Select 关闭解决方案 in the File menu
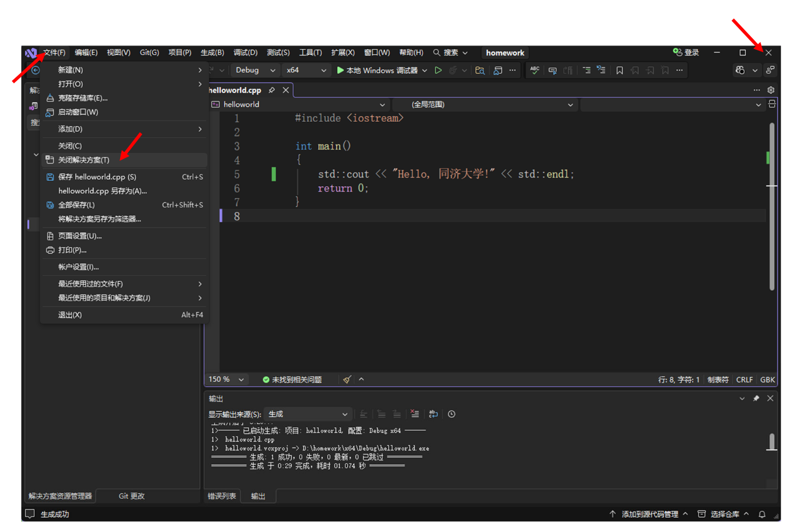 click(x=83, y=160)
